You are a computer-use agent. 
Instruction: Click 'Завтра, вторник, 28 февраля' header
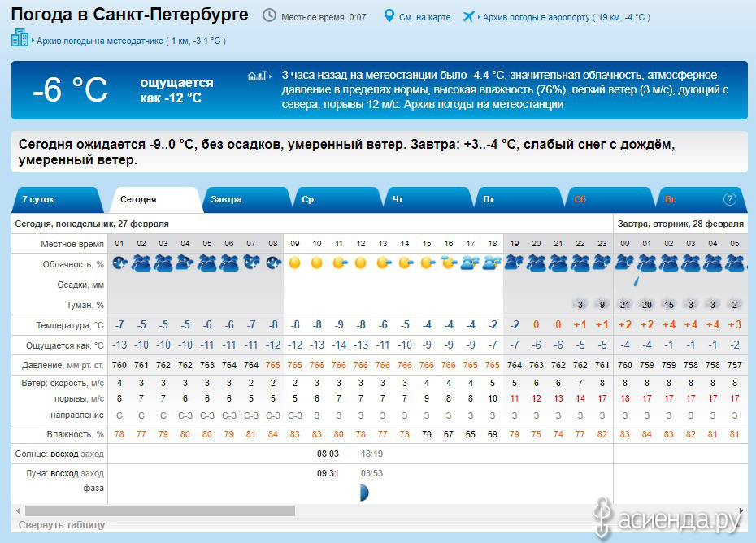(x=680, y=224)
